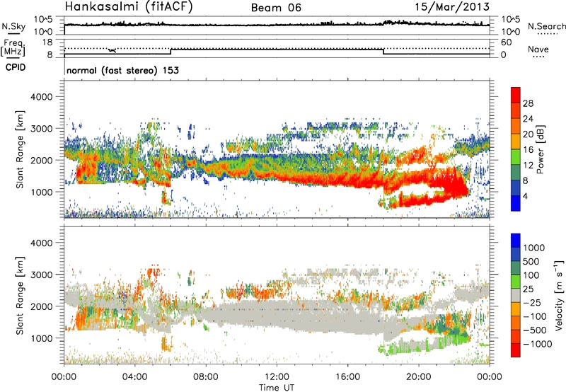The width and height of the screenshot is (566, 392).
Task: Click the '16:00' time axis tick label
Action: [x=347, y=377]
